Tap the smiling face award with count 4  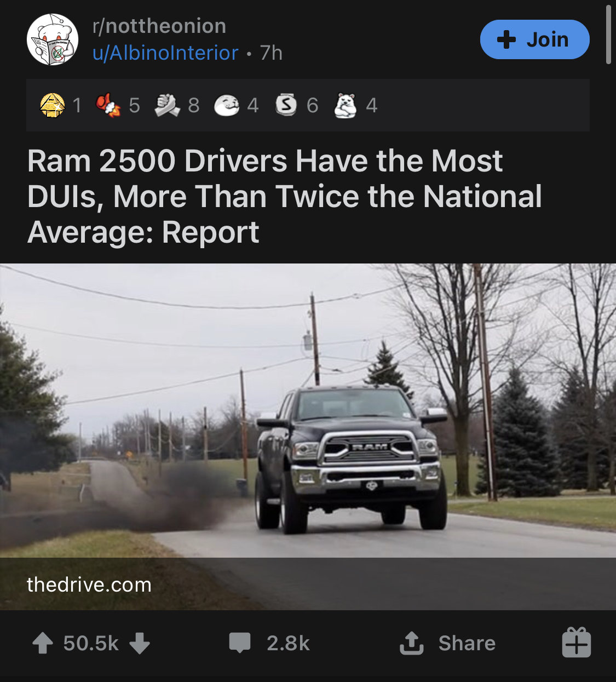[x=227, y=105]
